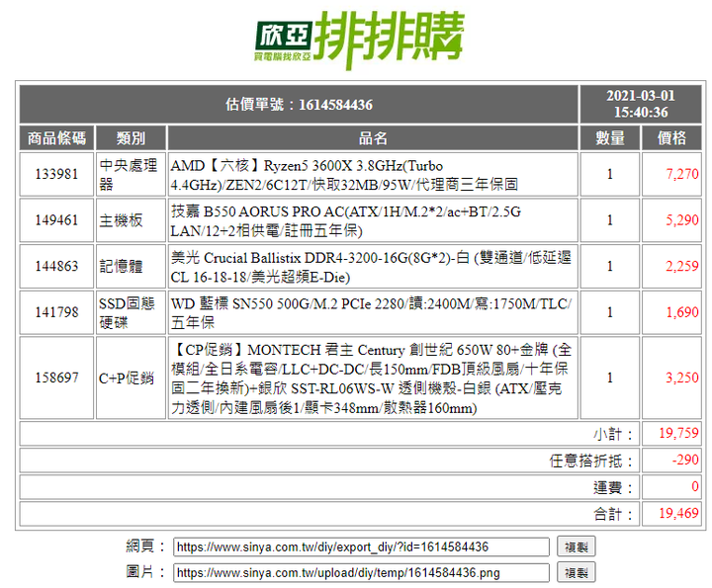Click the 網頁： label

145,546
